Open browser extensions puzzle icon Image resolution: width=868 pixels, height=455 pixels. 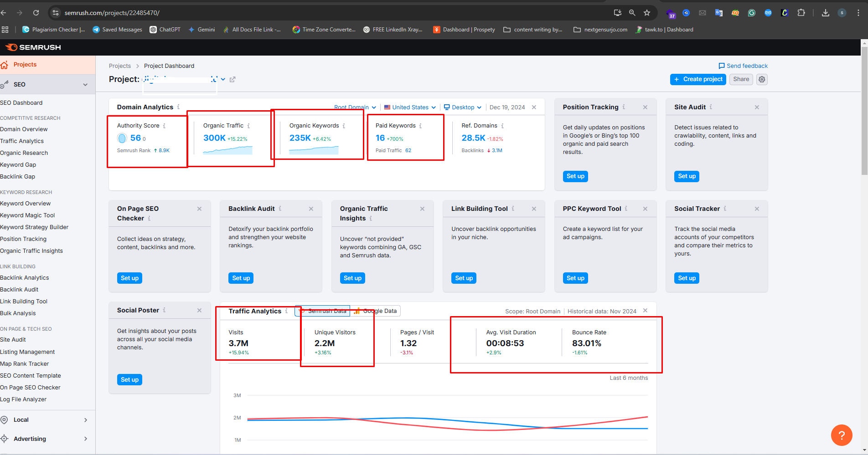tap(801, 13)
